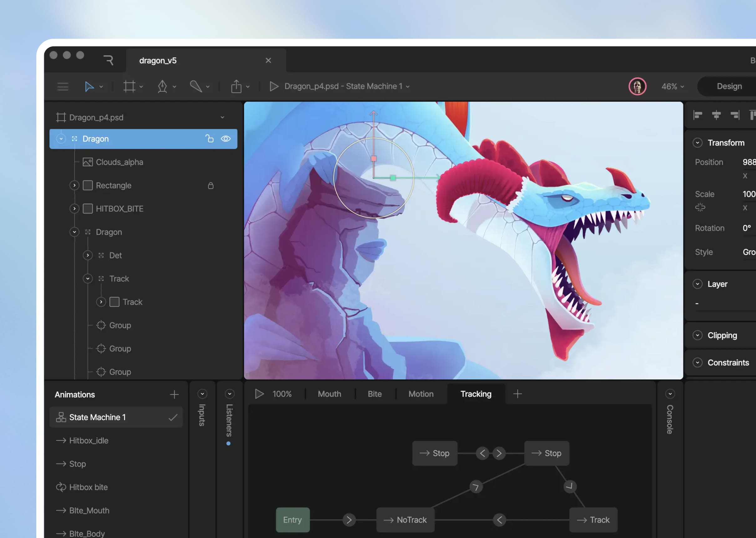Screen dimensions: 756x538
Task: Add a new animation with plus
Action: pyautogui.click(x=174, y=394)
